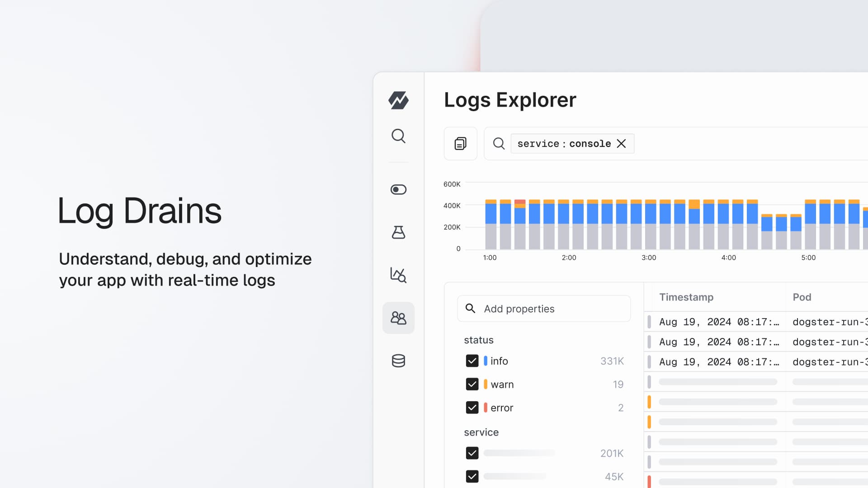Click the Timestamp column header

coord(686,297)
